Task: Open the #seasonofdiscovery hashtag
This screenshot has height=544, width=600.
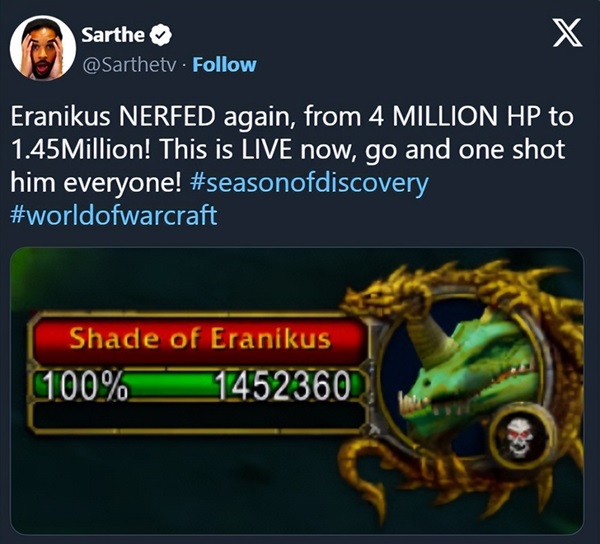Action: [x=309, y=182]
